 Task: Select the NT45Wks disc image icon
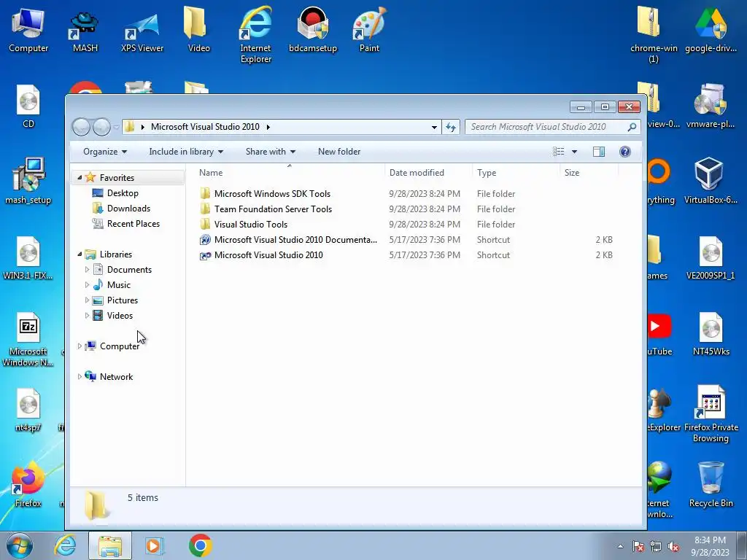click(x=711, y=334)
